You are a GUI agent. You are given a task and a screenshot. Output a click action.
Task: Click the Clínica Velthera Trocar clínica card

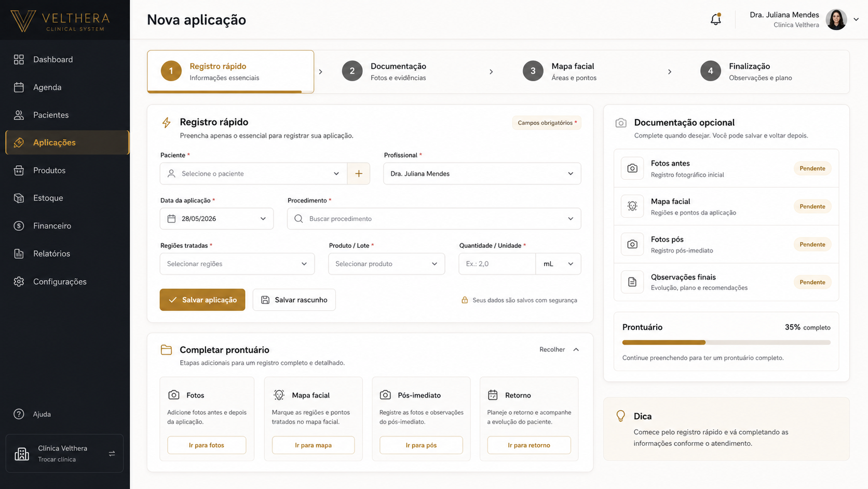pyautogui.click(x=64, y=454)
